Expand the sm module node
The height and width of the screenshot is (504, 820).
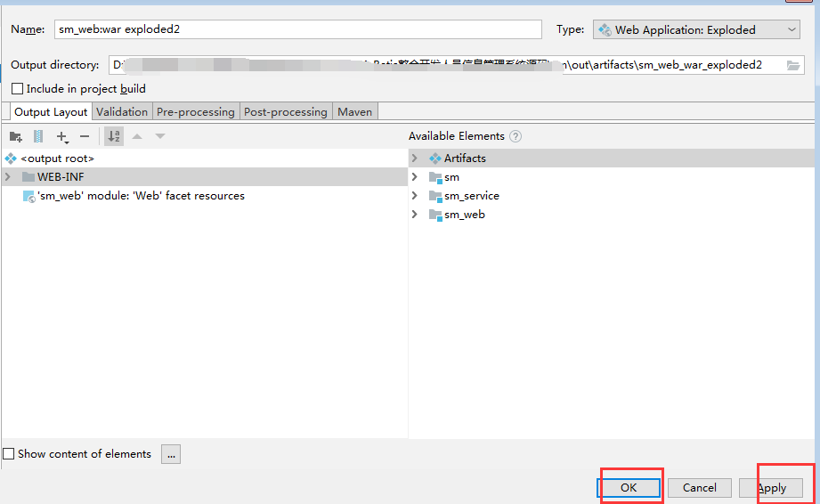point(415,176)
